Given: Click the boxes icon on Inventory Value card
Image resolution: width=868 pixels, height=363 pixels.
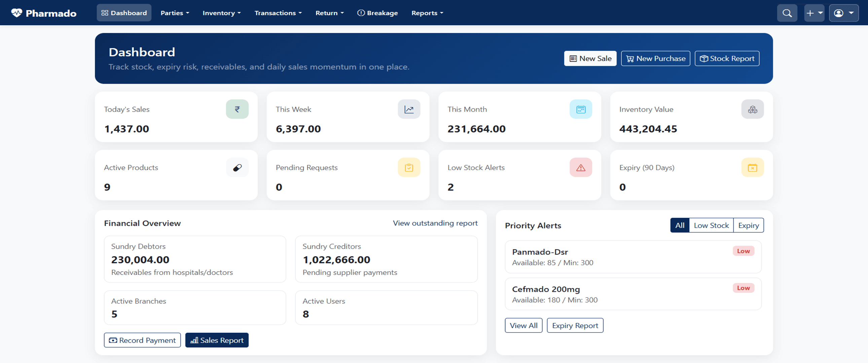Looking at the screenshot, I should pyautogui.click(x=752, y=109).
